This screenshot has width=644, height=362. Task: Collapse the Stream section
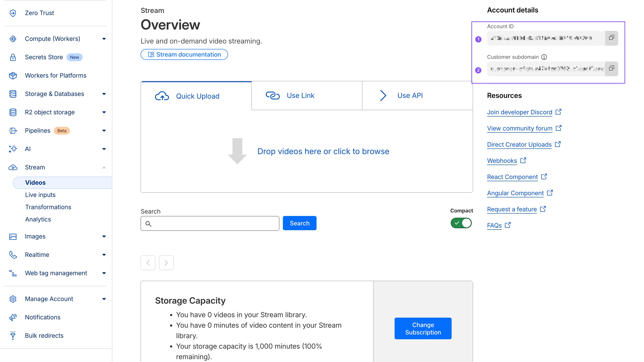pos(104,167)
